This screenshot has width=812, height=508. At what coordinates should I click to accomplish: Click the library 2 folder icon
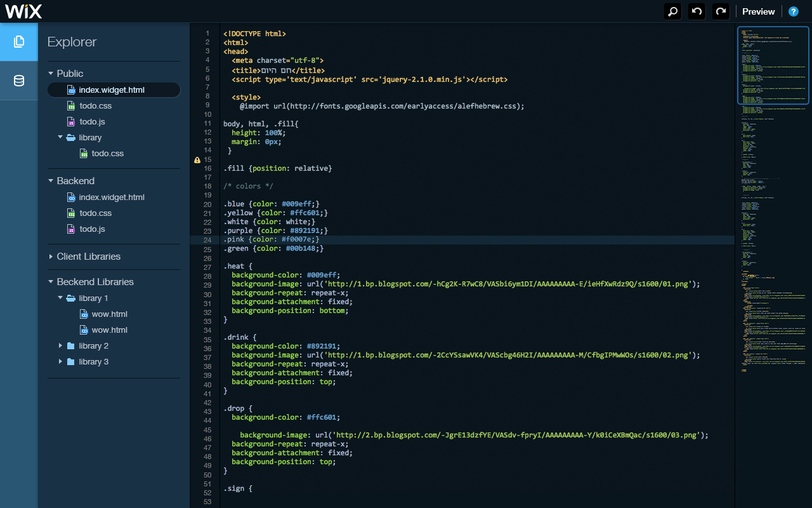point(71,346)
